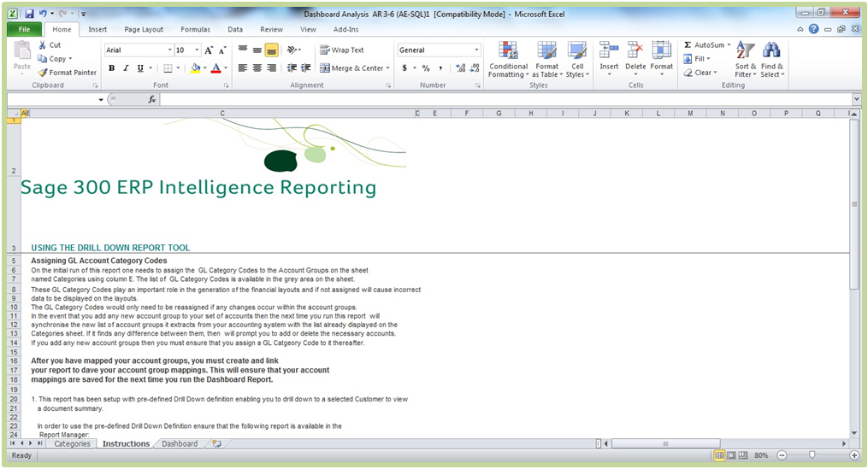Viewport: 868px width, 469px height.
Task: Switch to the Insert ribbon tab
Action: coord(97,29)
